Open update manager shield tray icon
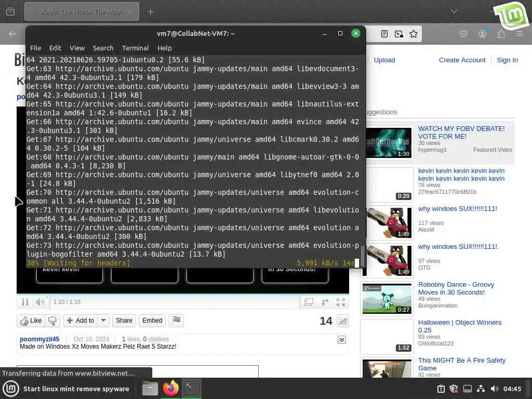532x399 pixels. coord(454,389)
